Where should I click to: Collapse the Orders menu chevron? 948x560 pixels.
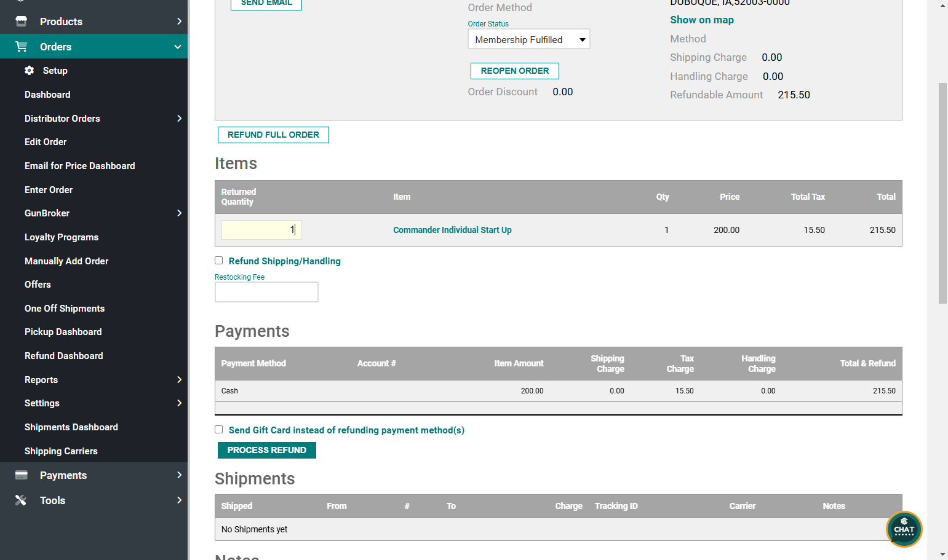[x=178, y=47]
